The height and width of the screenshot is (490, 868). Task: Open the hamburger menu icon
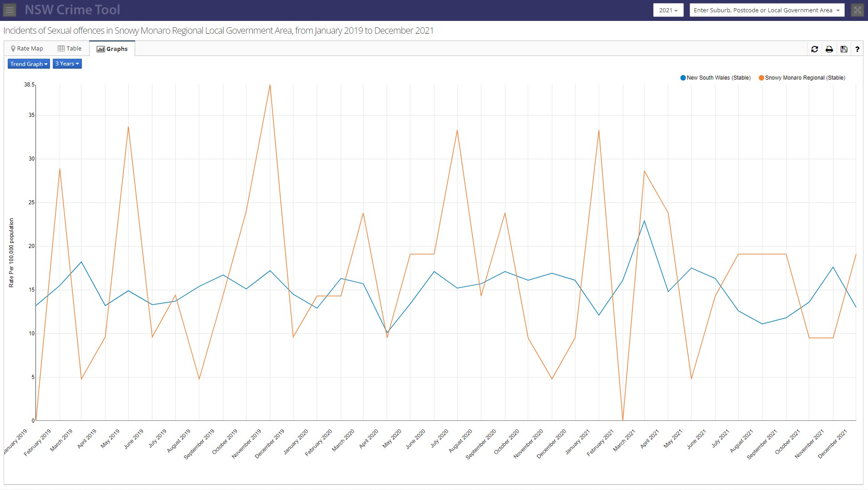(9, 10)
